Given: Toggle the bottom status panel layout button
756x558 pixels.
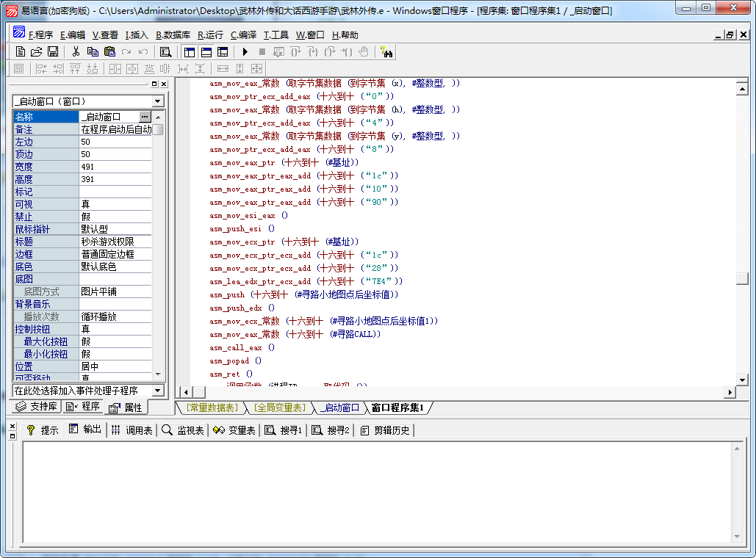Looking at the screenshot, I should [206, 51].
